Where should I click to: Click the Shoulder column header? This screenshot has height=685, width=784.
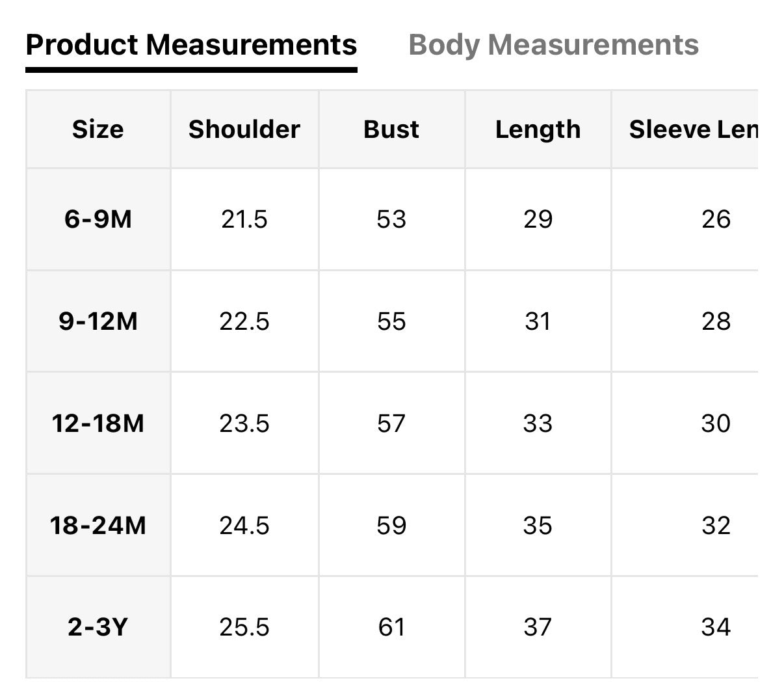coord(244,129)
